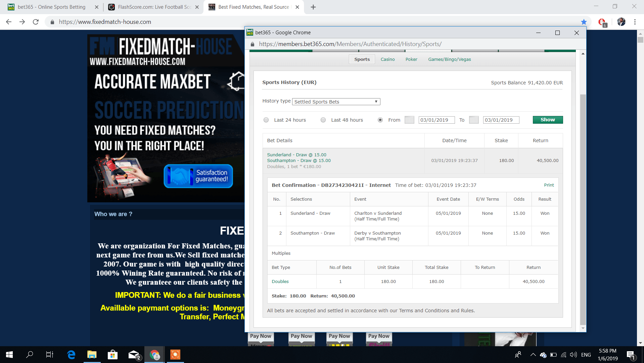
Task: Close the FlashScore.com tab
Action: tap(197, 7)
